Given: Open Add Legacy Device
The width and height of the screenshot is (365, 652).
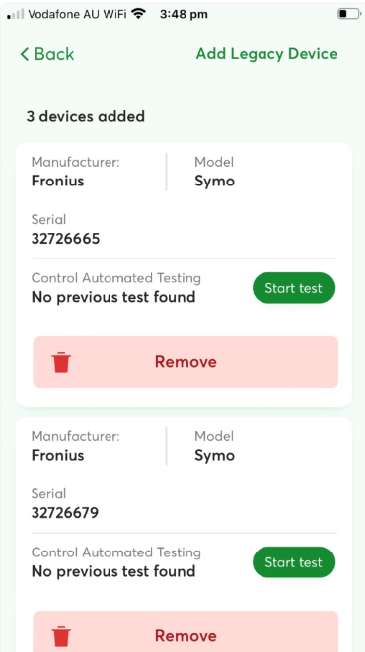Looking at the screenshot, I should pos(266,54).
